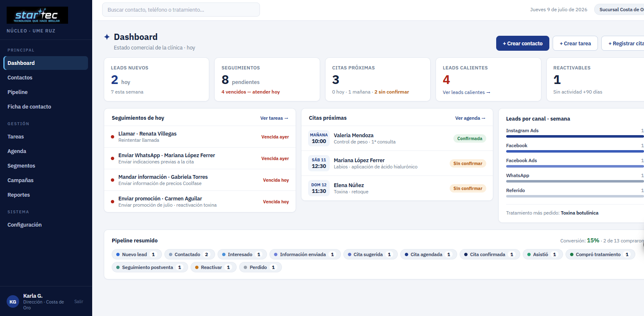Screen dimensions: 644x316
Task: Open Valeria Mendoza appointment
Action: tap(397, 138)
